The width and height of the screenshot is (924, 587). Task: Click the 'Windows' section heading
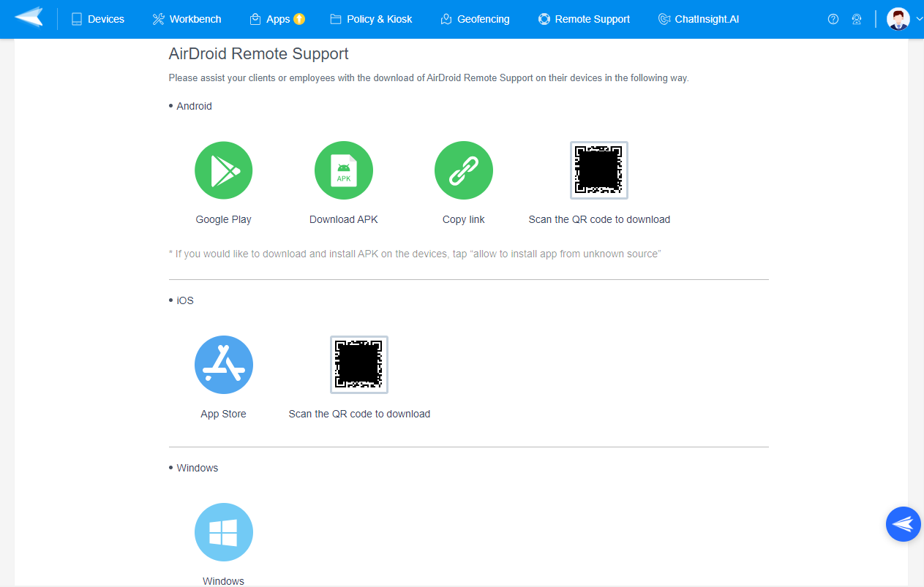198,468
